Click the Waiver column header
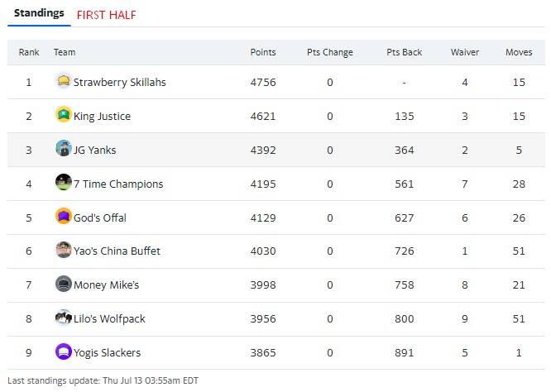This screenshot has height=392, width=551. point(465,52)
